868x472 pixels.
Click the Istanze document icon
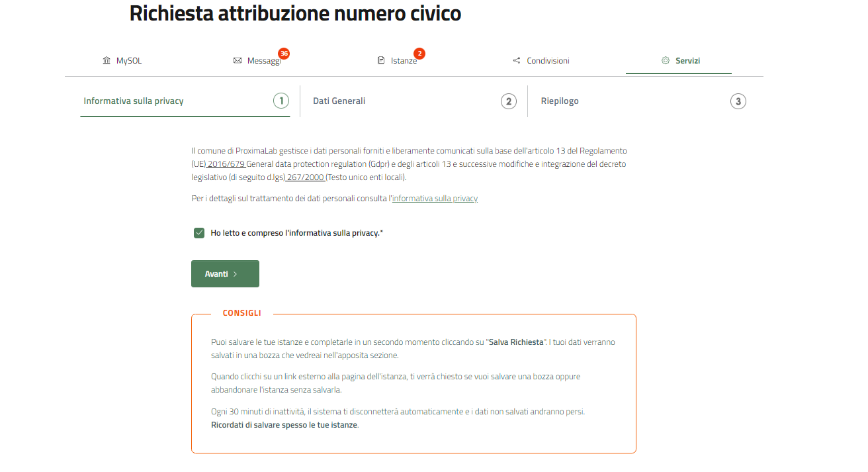381,61
